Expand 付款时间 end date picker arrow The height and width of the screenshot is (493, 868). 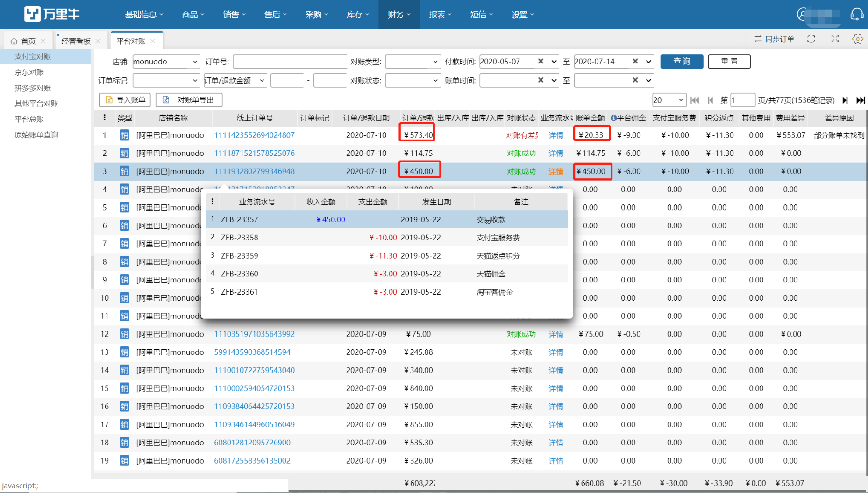[648, 62]
